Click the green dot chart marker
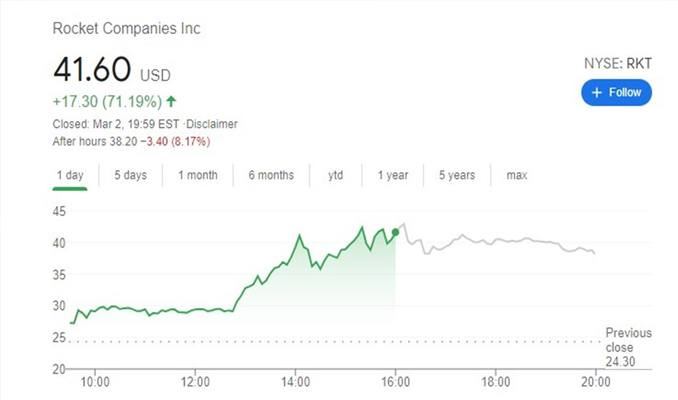This screenshot has width=678, height=400. click(x=396, y=232)
